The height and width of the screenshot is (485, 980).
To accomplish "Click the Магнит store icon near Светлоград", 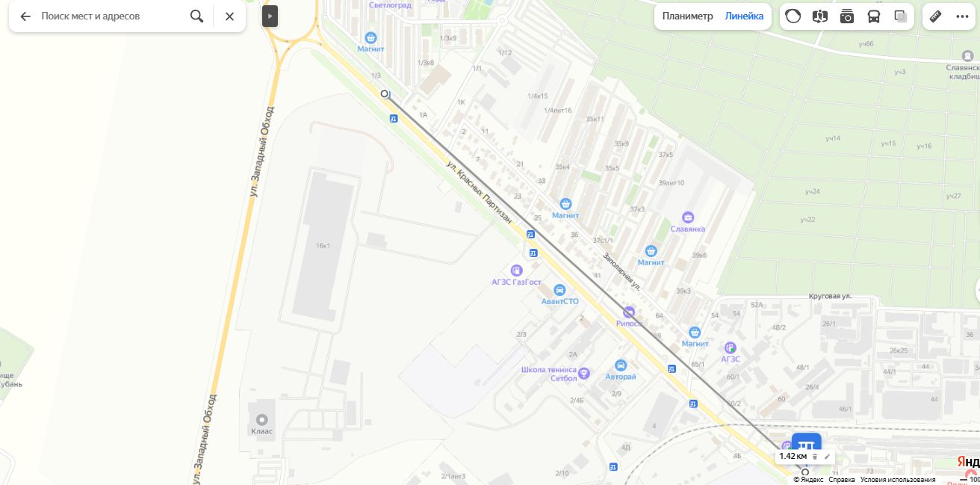I will click(x=370, y=37).
